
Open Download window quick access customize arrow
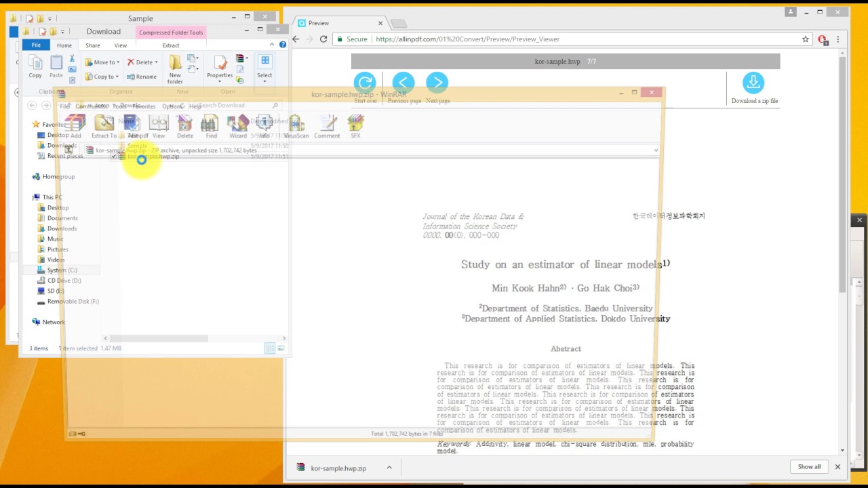(x=62, y=32)
